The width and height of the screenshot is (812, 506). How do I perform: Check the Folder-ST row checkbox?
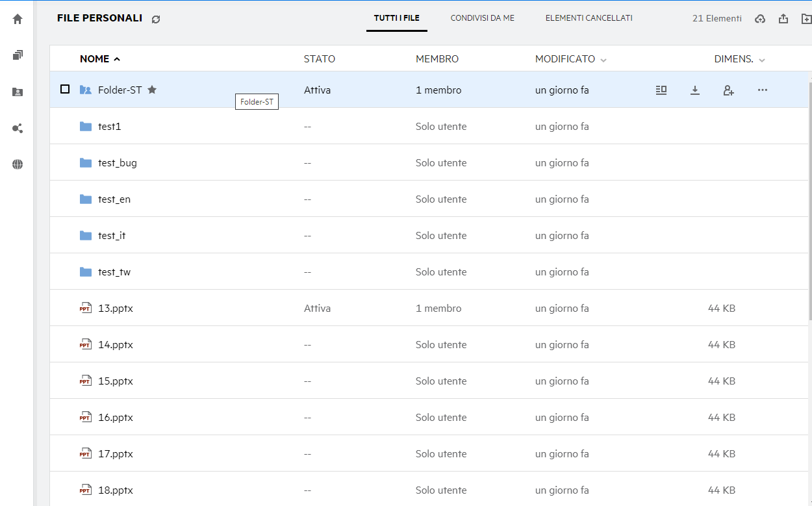(65, 90)
